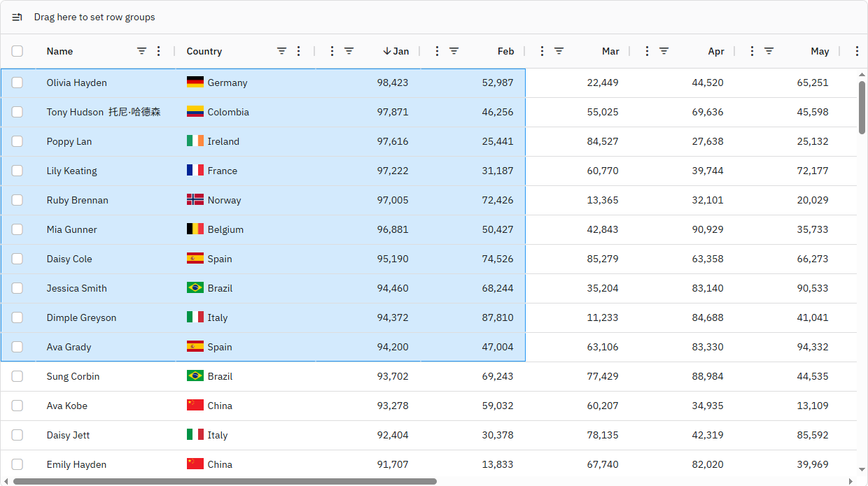
Task: Open the Apr column filter icon
Action: pyautogui.click(x=664, y=51)
